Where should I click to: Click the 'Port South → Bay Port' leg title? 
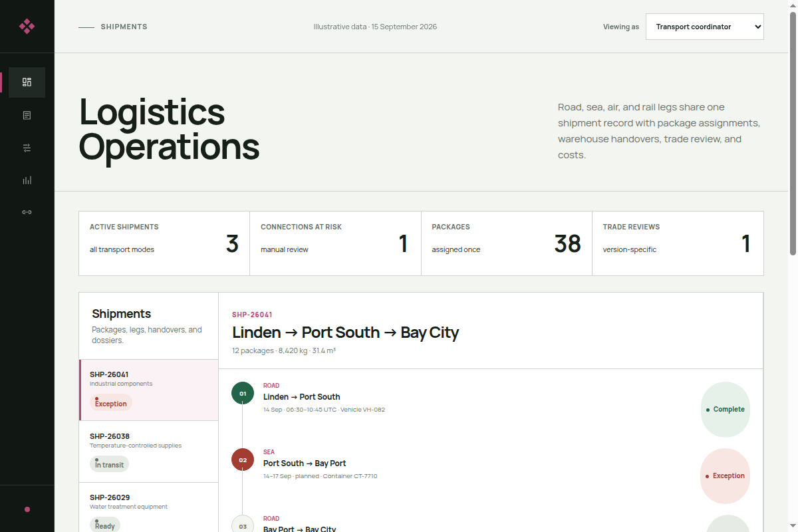[305, 464]
